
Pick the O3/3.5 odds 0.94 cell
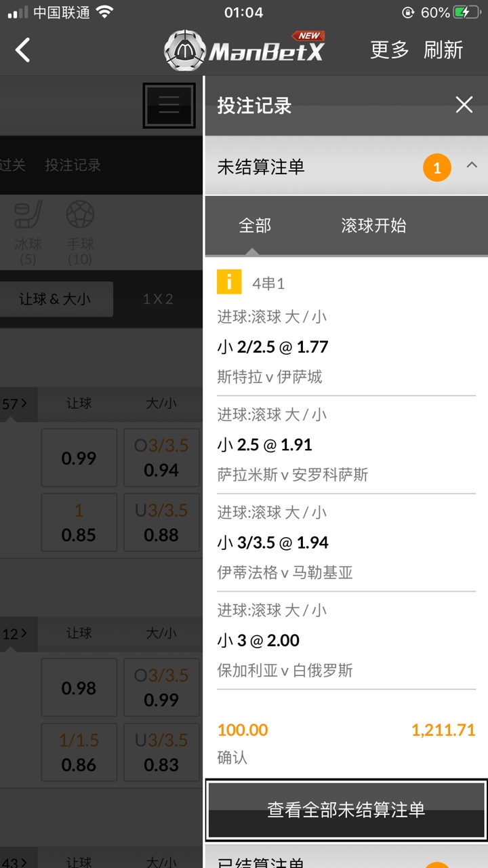(161, 458)
